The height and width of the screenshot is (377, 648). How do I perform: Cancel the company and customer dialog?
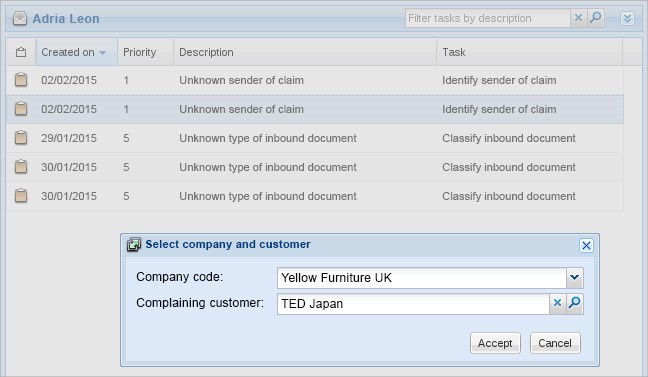(x=555, y=343)
